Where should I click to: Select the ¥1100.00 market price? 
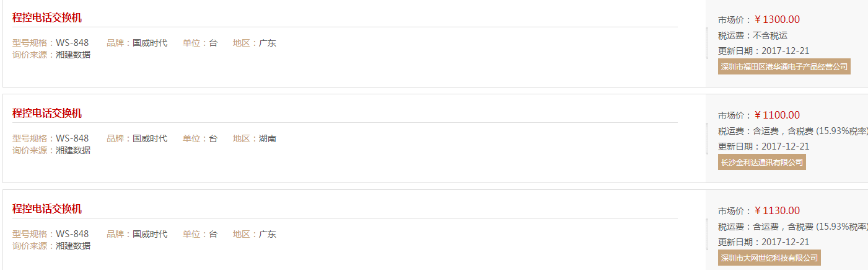pos(777,115)
